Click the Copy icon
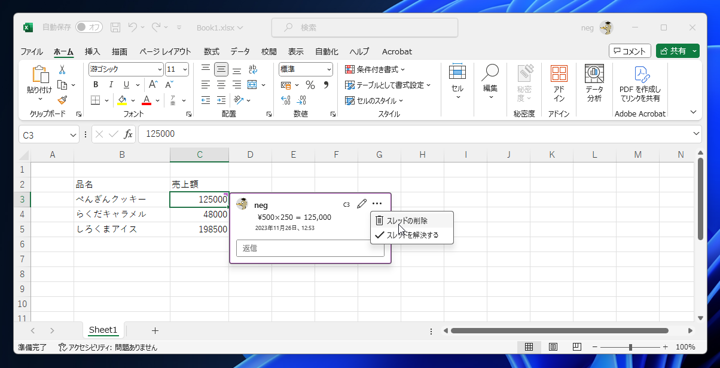 coord(62,85)
